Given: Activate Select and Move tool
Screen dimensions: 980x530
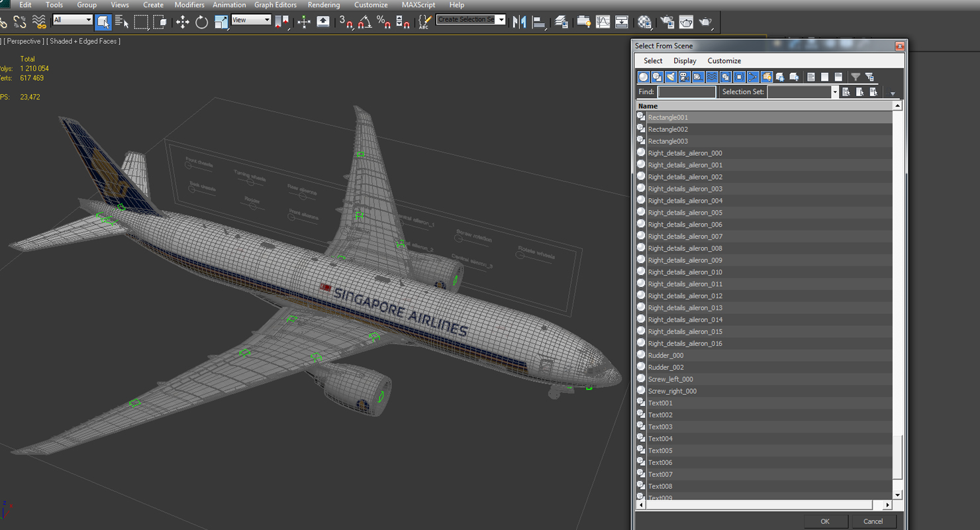Looking at the screenshot, I should pos(182,22).
